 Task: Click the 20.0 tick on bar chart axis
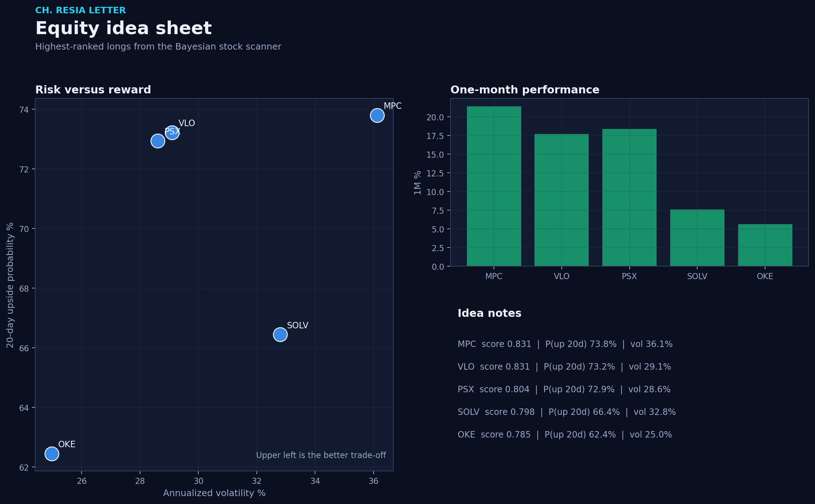click(435, 117)
